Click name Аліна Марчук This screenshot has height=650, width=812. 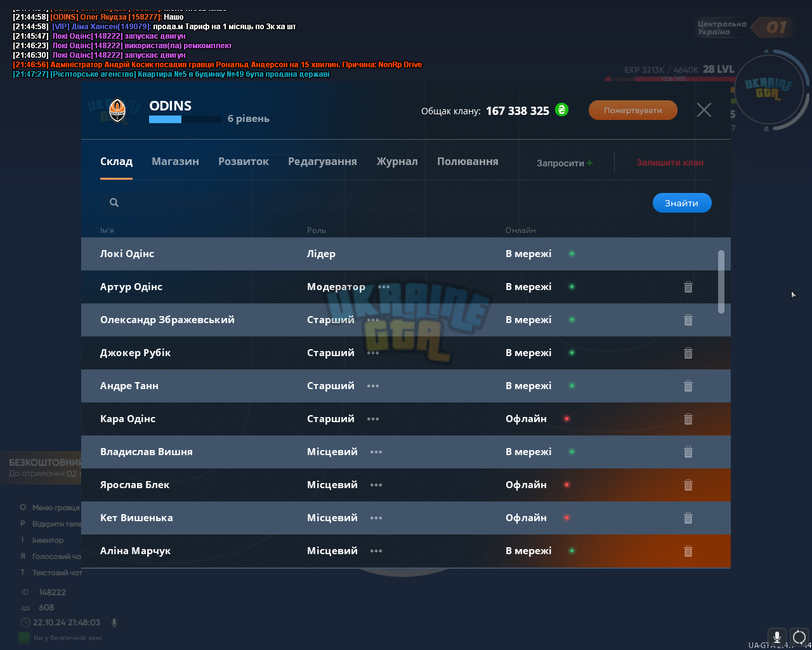tap(136, 551)
